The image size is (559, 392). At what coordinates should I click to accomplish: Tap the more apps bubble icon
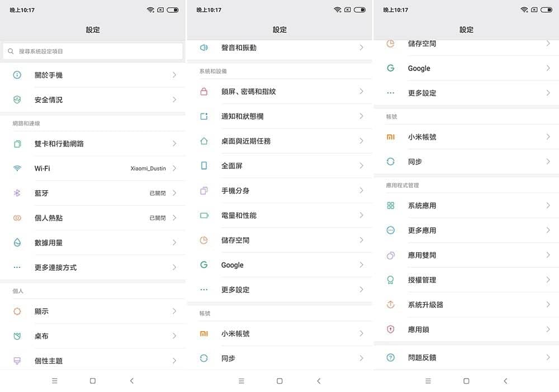pos(391,230)
